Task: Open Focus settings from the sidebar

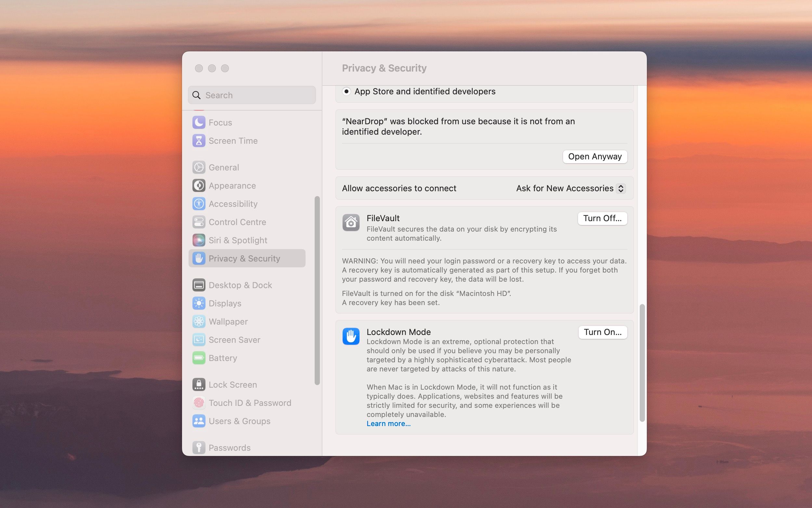Action: click(220, 122)
